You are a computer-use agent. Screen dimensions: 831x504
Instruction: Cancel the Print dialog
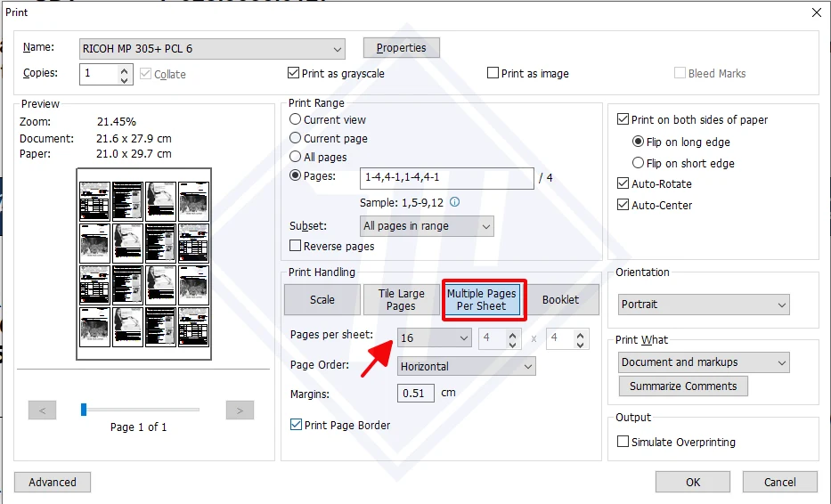pos(779,482)
